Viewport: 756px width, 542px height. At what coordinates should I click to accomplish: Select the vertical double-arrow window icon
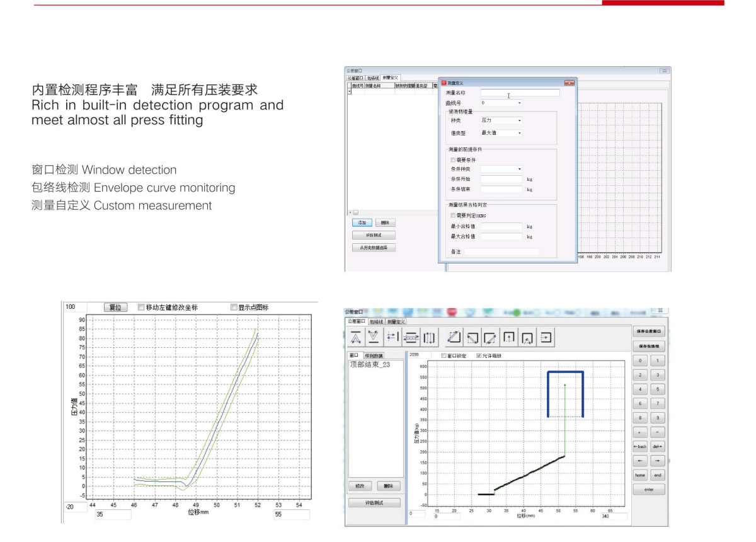pos(430,338)
